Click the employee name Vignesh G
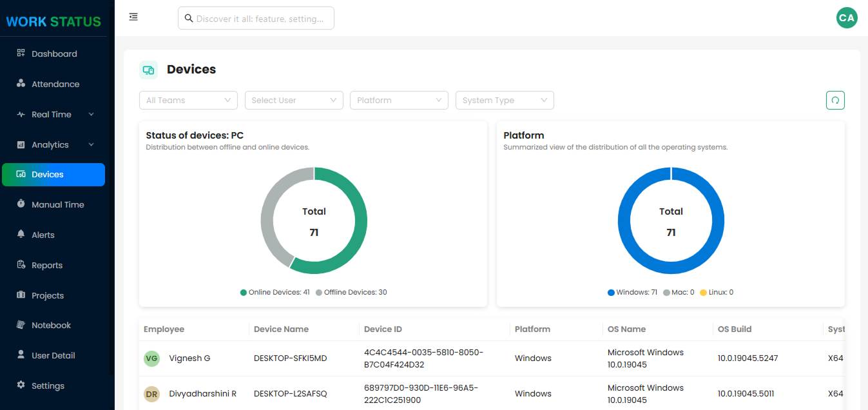Viewport: 868px width, 410px height. pyautogui.click(x=189, y=358)
